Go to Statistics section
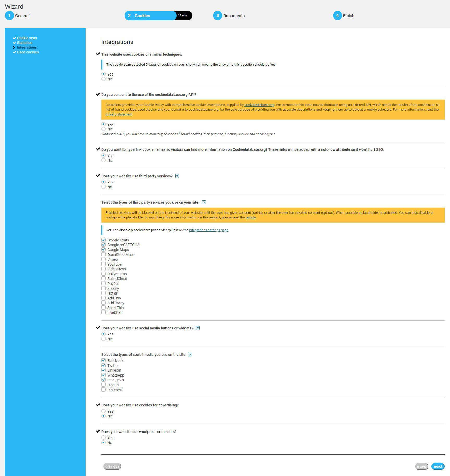 pyautogui.click(x=24, y=43)
